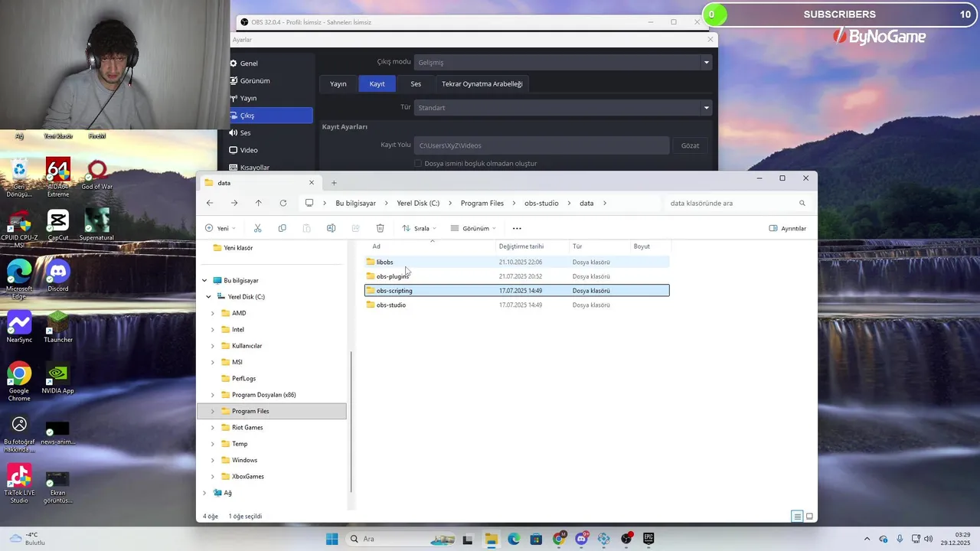Open Microsoft Edge desktop shortcut
The height and width of the screenshot is (551, 980).
(19, 280)
